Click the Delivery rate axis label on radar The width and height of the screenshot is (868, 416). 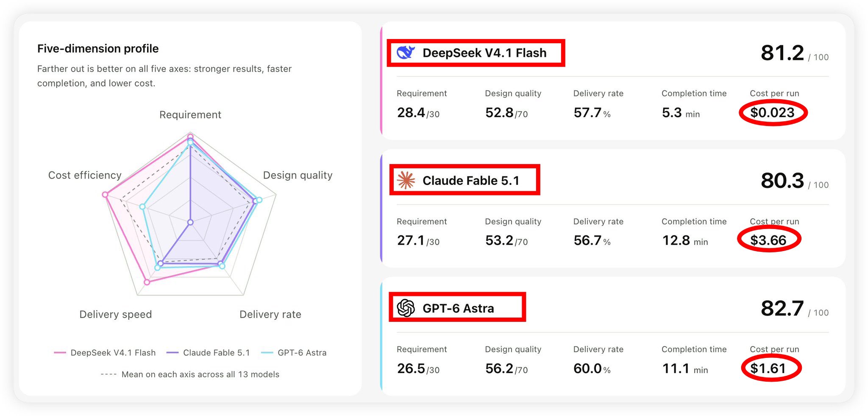tap(270, 314)
